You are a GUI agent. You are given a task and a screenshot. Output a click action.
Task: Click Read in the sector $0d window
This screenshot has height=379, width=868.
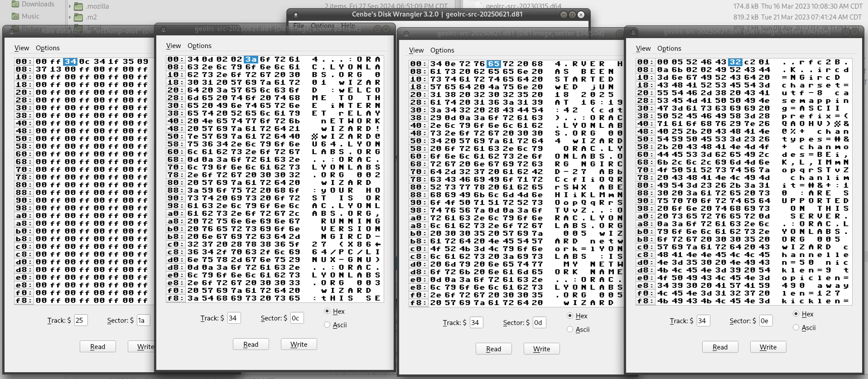click(x=494, y=349)
